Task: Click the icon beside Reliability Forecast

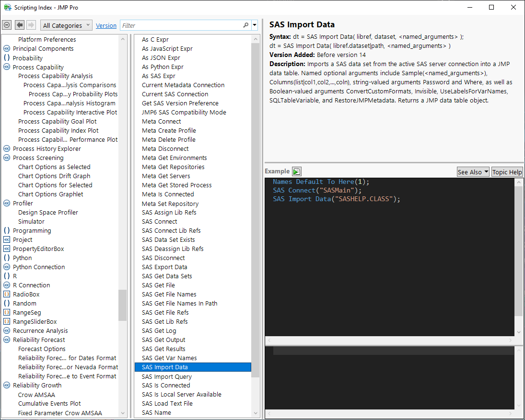Action: (x=7, y=340)
